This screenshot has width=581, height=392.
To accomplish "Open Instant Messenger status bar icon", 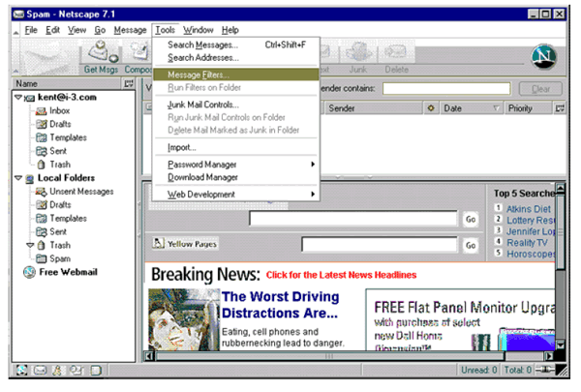I will 57,370.
